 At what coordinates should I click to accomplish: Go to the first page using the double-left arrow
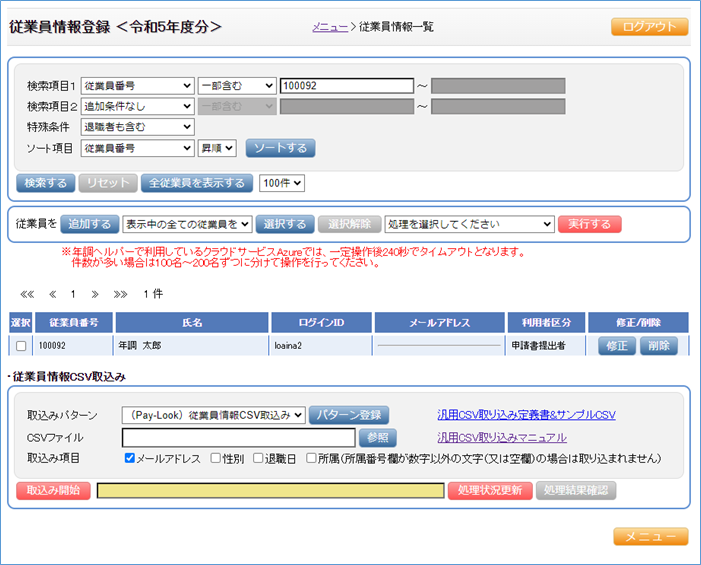27,295
